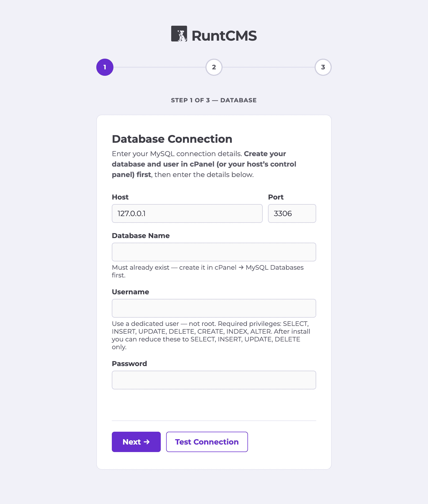The width and height of the screenshot is (428, 504).
Task: Click the Port field showing 3306
Action: point(292,213)
